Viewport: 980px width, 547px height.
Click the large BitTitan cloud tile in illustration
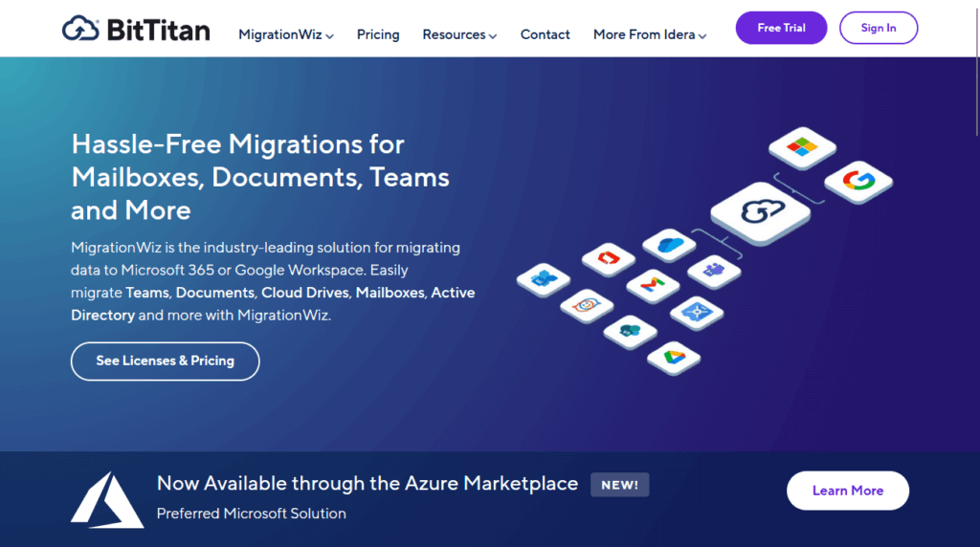tap(761, 213)
